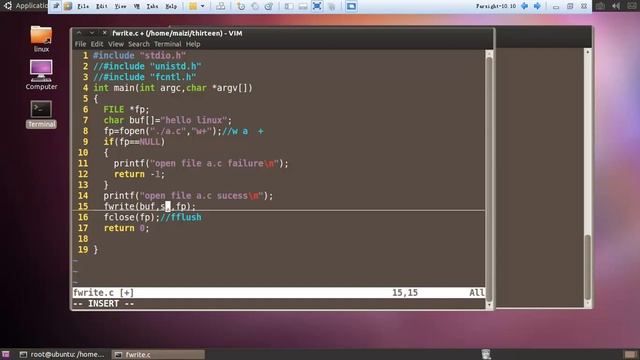This screenshot has height=360, width=640.
Task: Click the console view icon
Action: click(351, 6)
